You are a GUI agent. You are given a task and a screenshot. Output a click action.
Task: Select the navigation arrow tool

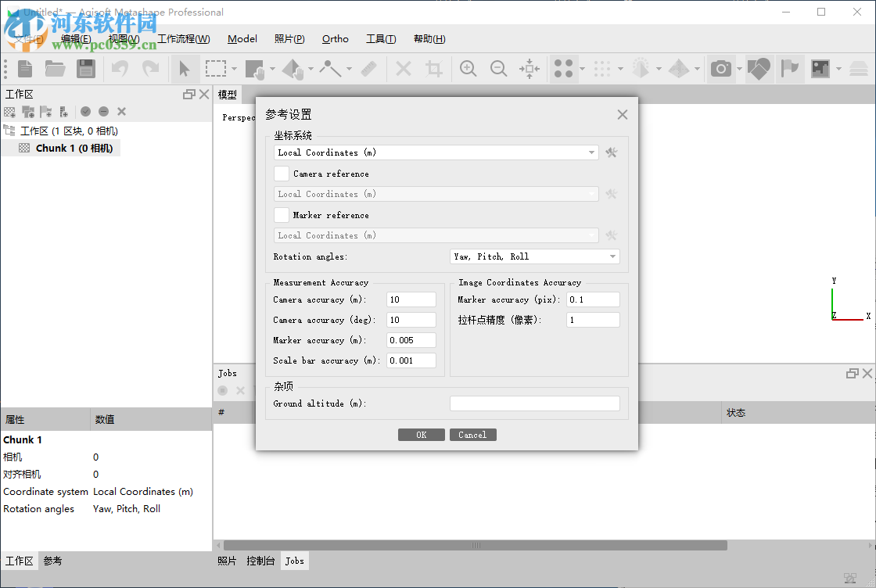185,69
